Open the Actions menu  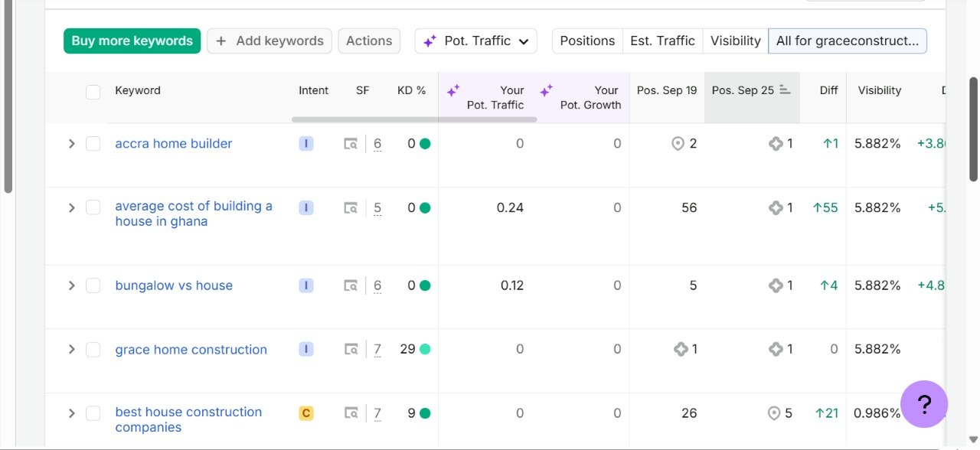pyautogui.click(x=369, y=41)
